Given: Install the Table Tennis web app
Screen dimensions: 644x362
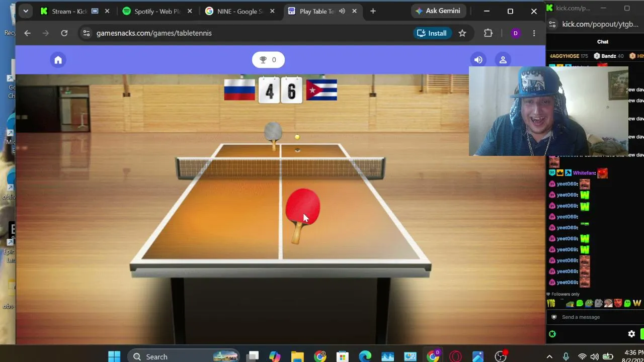Looking at the screenshot, I should click(431, 33).
